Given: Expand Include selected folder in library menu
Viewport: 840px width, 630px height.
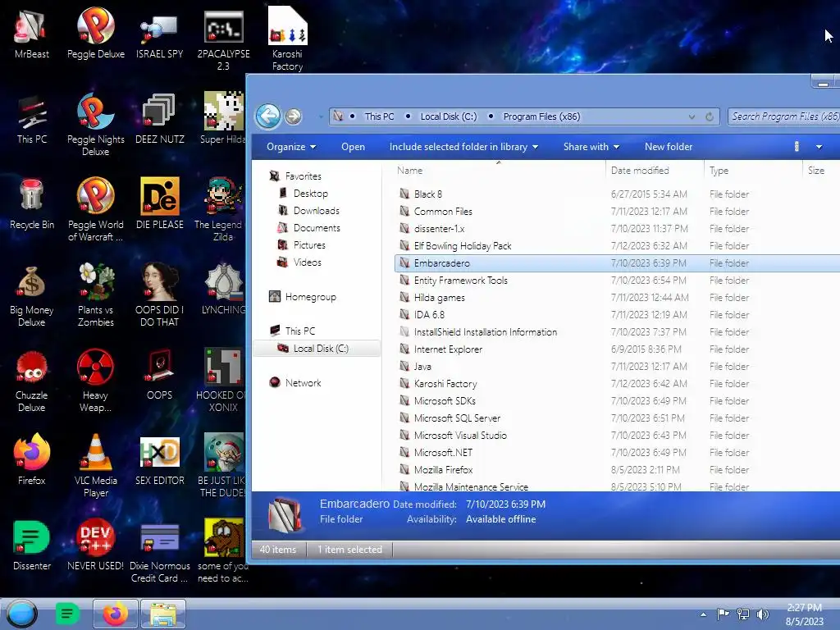Looking at the screenshot, I should [x=464, y=147].
